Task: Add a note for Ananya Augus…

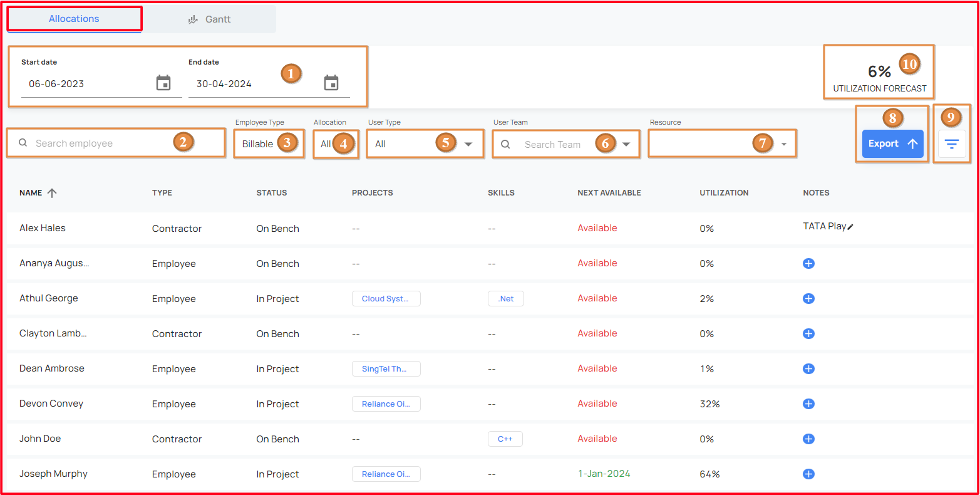Action: pos(808,264)
